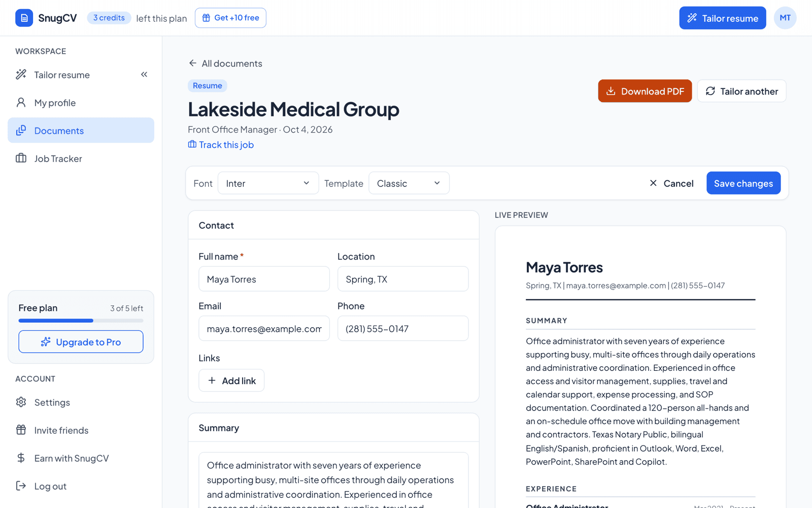Click the 3 credits badge

(x=109, y=18)
